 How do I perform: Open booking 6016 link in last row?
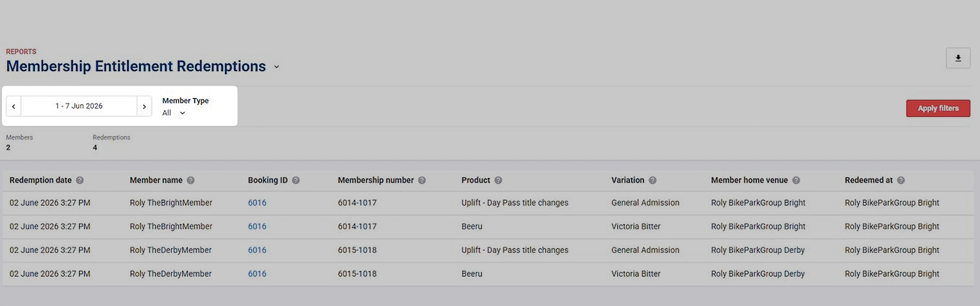coord(257,274)
